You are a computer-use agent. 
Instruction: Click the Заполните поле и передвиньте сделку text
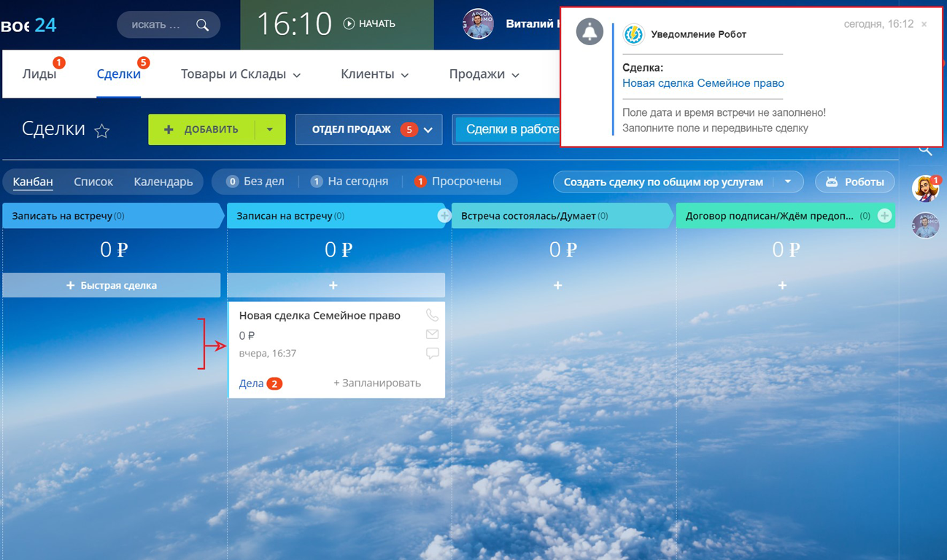click(715, 128)
